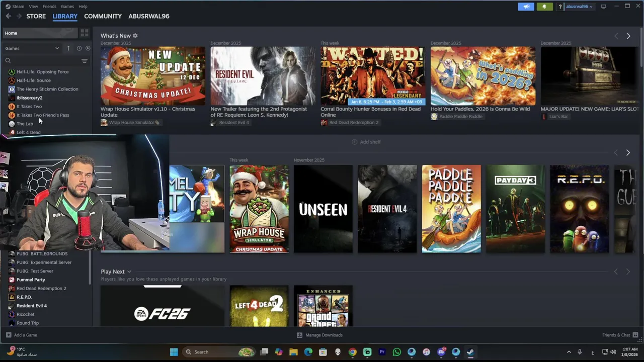Open Wrap House Simulator Christmas update news
This screenshot has width=644, height=362.
pos(152,76)
